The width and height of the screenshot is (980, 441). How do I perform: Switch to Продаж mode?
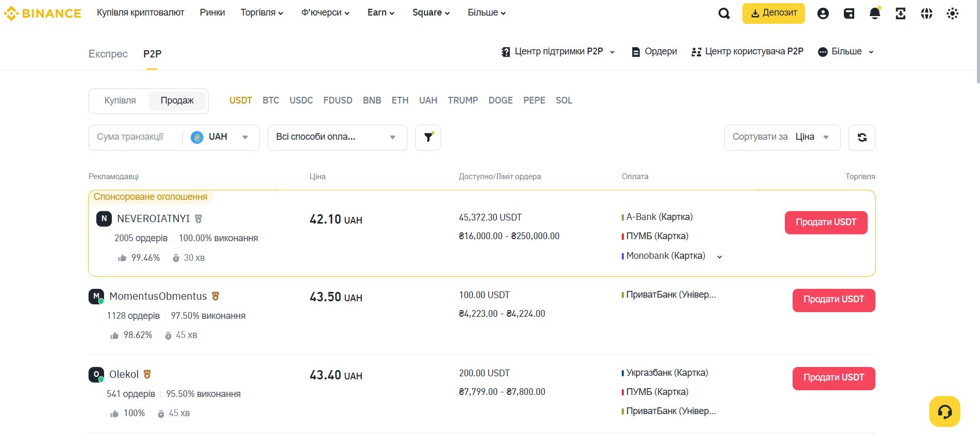pyautogui.click(x=177, y=100)
